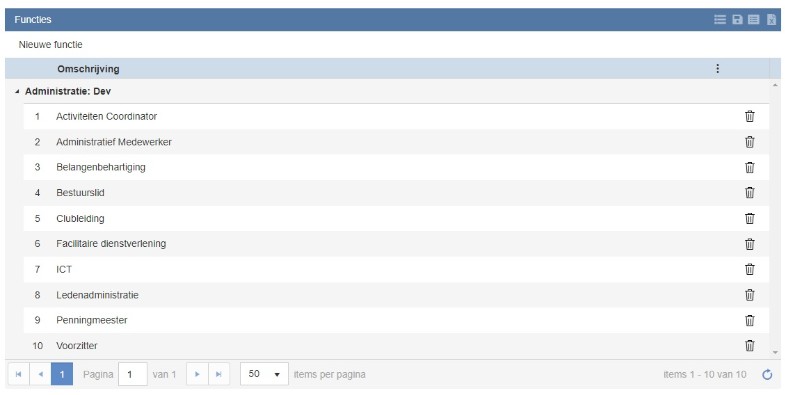This screenshot has height=395, width=785.
Task: Delete the ICT row
Action: pos(749,269)
